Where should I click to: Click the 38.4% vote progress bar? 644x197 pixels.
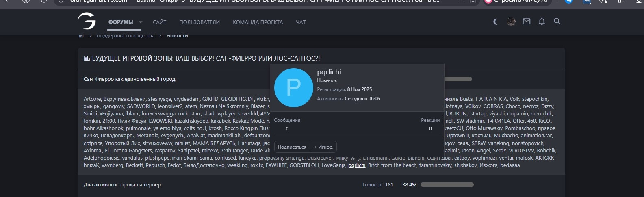pos(447,185)
